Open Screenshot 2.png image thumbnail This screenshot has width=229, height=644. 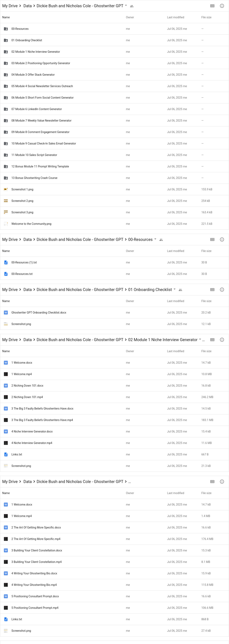coord(6,201)
